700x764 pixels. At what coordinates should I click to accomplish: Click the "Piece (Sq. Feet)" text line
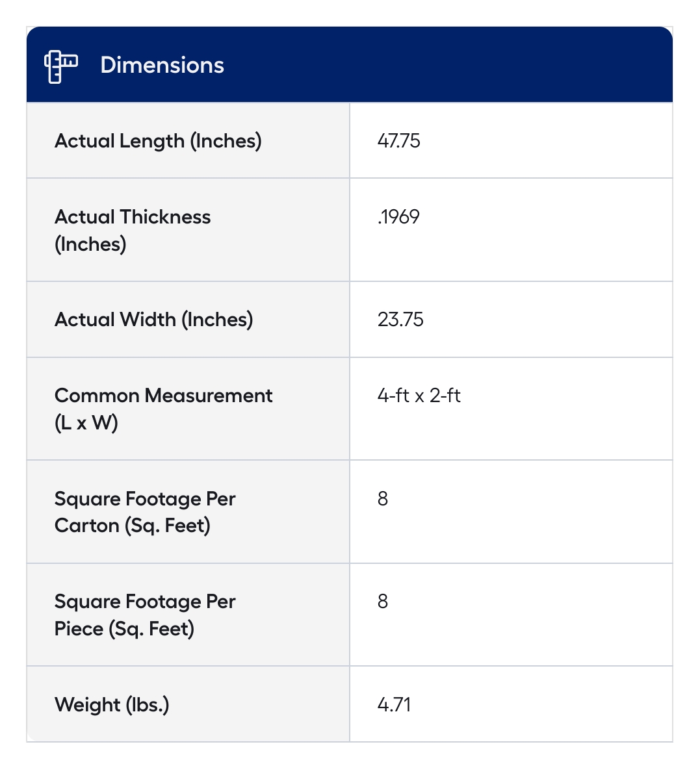click(124, 629)
